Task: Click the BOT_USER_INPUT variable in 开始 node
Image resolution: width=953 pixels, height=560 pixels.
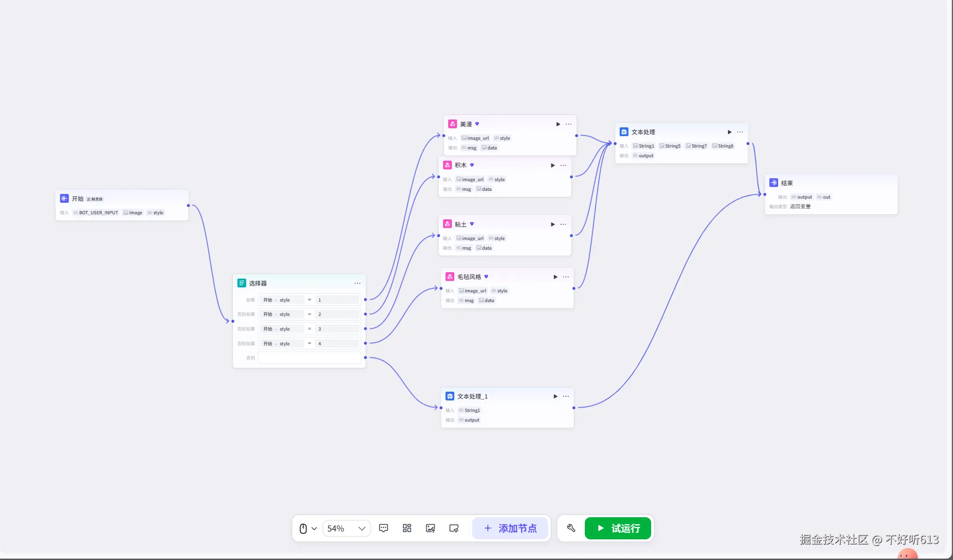Action: [96, 212]
